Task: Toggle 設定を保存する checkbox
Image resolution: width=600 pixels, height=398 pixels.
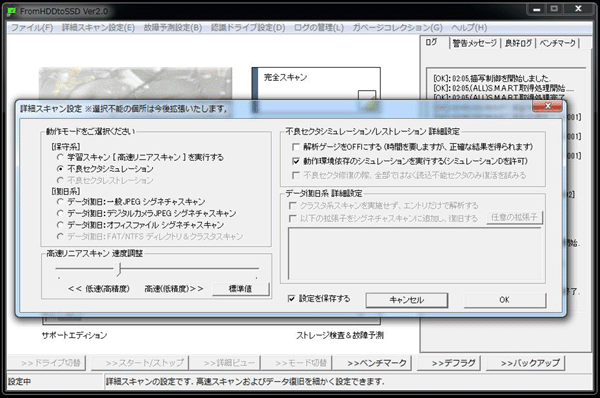Action: coord(292,298)
